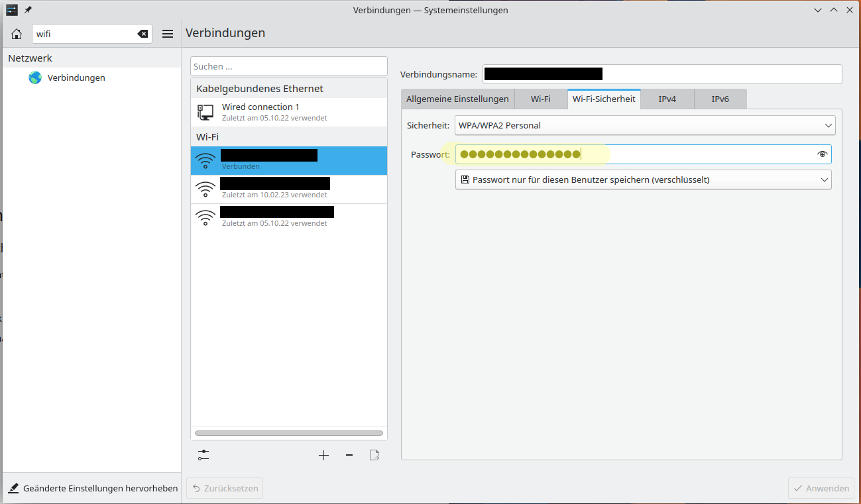Click the Suchen connection search field
The width and height of the screenshot is (861, 504).
pos(288,66)
